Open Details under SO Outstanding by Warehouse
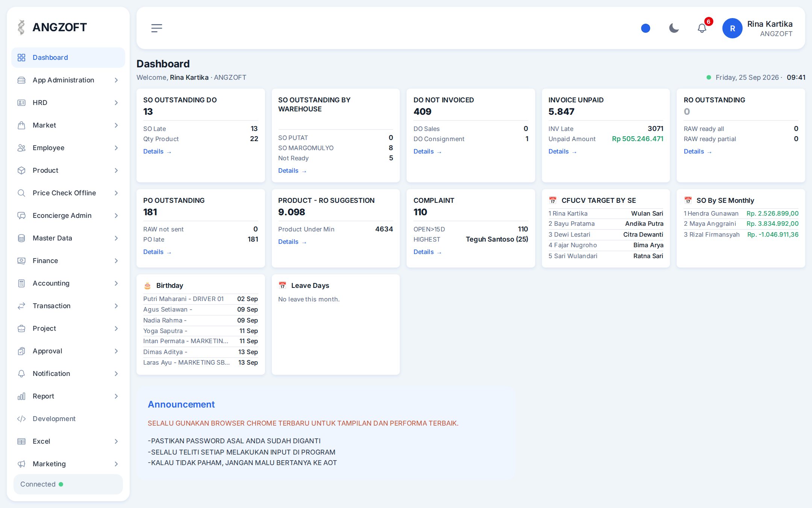812x508 pixels. pyautogui.click(x=292, y=171)
